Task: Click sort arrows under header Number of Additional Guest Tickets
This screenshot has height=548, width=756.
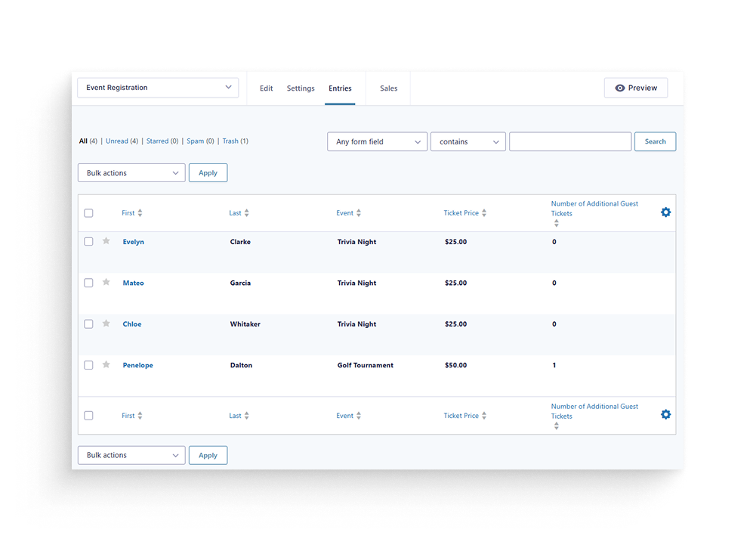Action: [556, 223]
